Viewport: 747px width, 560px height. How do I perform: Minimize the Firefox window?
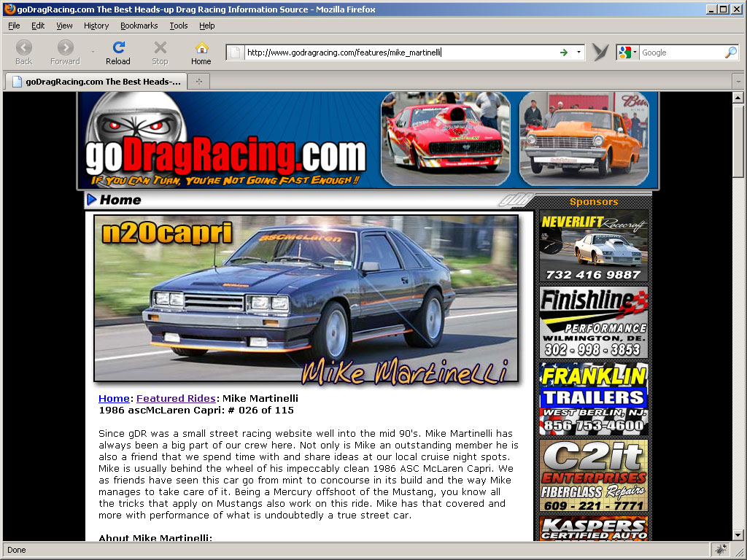pos(712,9)
